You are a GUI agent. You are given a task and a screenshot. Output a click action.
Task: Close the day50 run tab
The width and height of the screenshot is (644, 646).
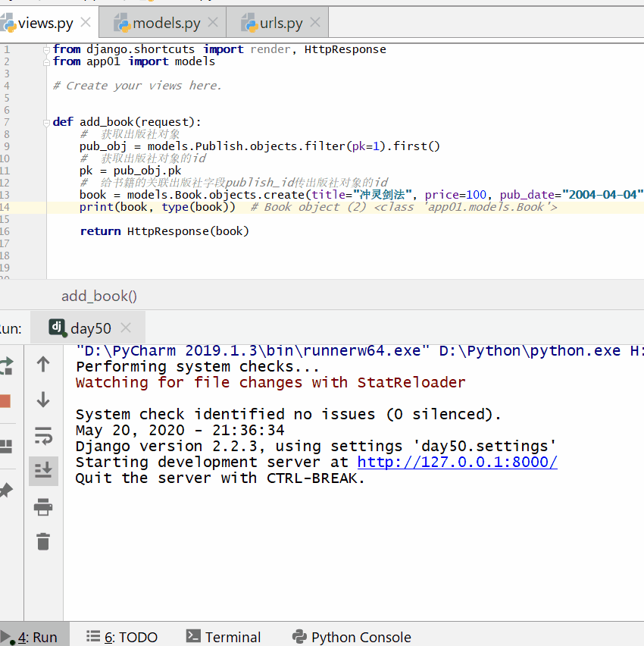pyautogui.click(x=127, y=328)
